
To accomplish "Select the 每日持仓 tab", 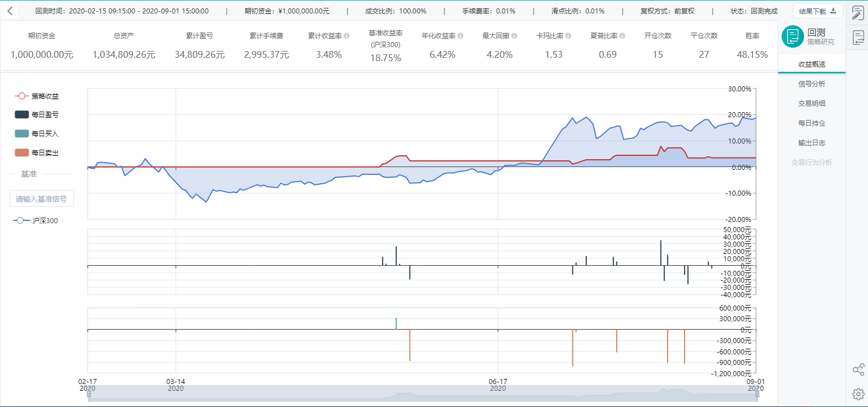I will (811, 123).
